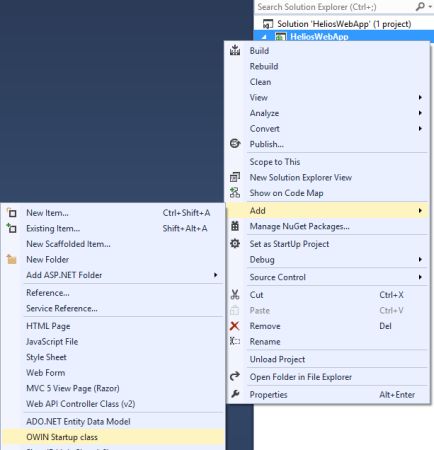Click the Publish globe icon
The width and height of the screenshot is (434, 450).
235,144
